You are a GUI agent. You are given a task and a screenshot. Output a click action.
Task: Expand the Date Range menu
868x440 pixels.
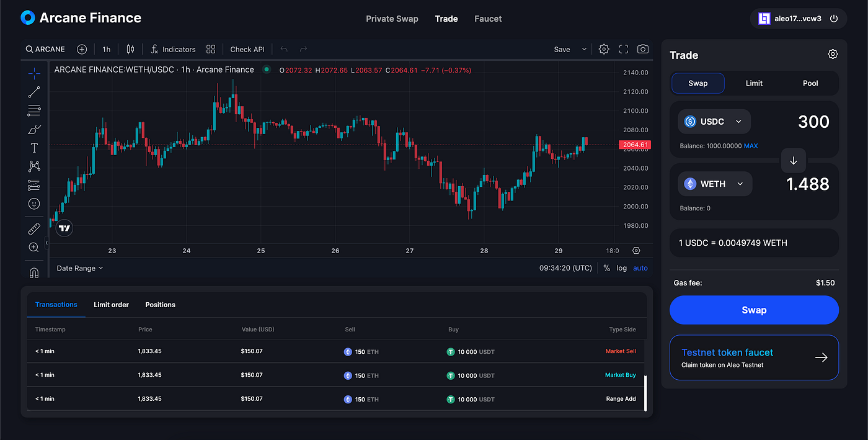pyautogui.click(x=80, y=268)
